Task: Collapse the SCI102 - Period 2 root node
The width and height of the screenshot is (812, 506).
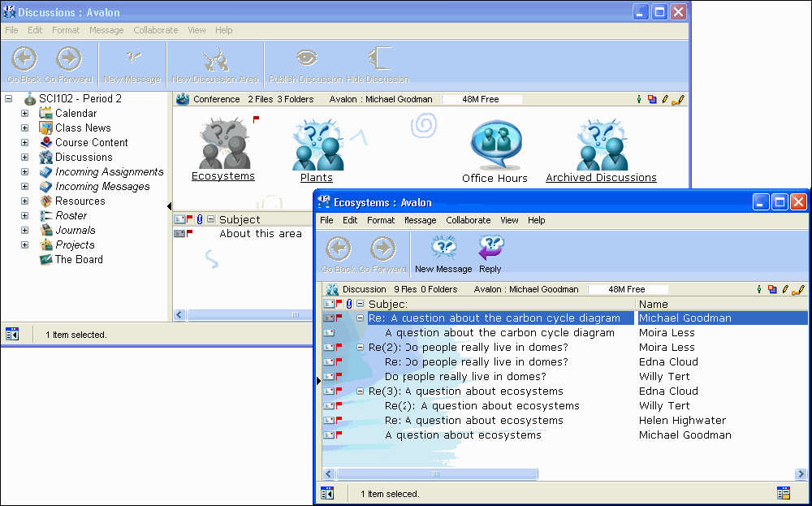Action: 8,99
